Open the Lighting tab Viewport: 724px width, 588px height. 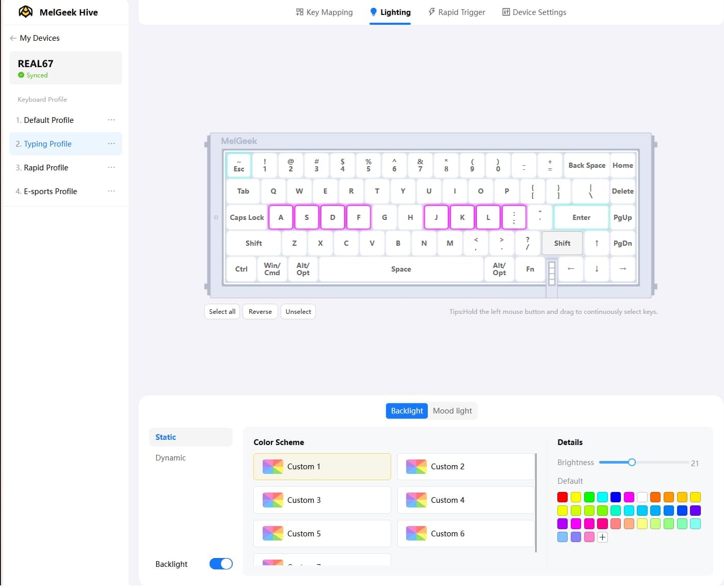tap(390, 12)
